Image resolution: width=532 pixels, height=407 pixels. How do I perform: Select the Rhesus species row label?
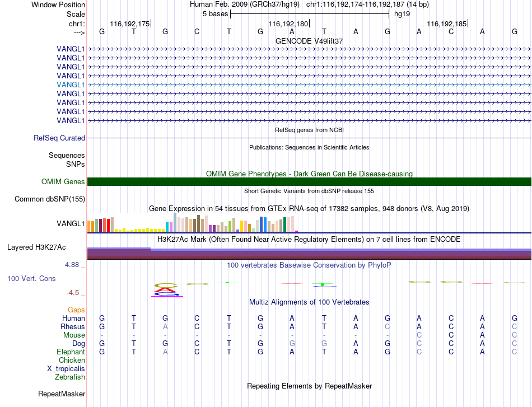73,326
